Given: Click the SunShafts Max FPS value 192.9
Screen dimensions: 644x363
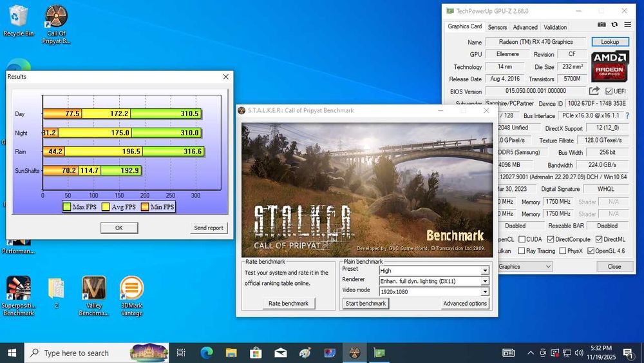Looking at the screenshot, I should 130,171.
